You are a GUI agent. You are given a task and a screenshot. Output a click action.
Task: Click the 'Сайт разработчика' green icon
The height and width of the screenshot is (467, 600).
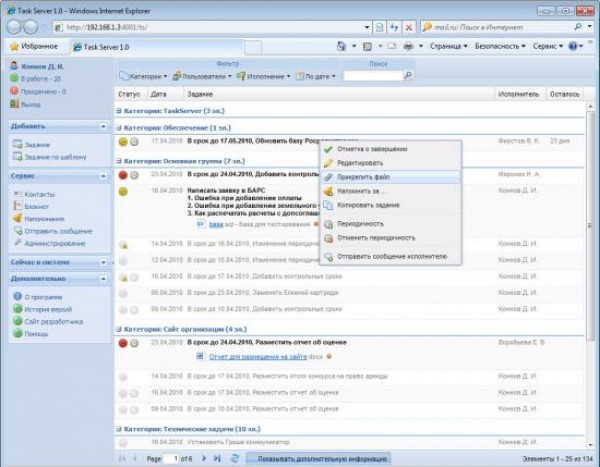tap(18, 321)
